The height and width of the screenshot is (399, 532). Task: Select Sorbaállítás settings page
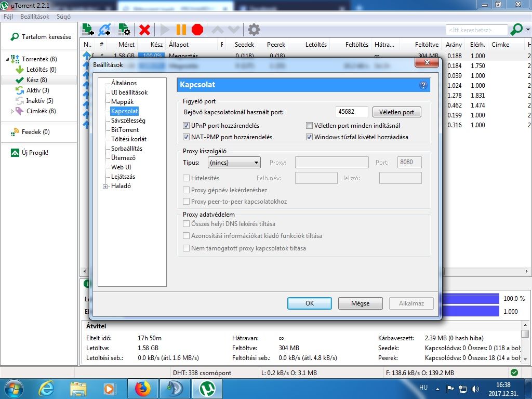tap(127, 149)
